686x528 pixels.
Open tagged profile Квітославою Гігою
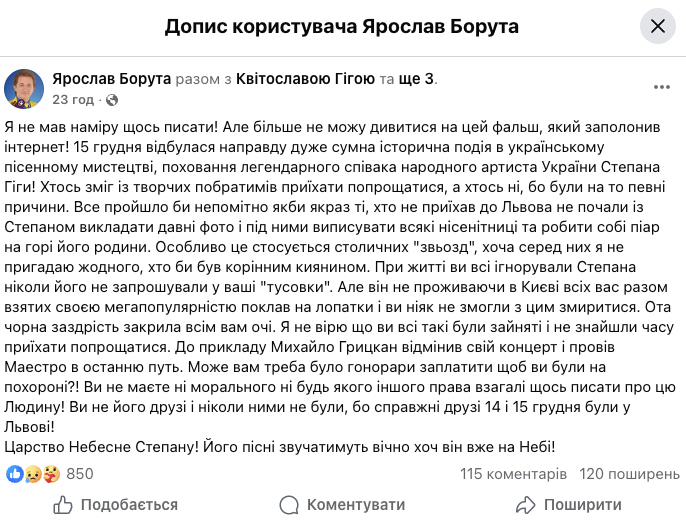point(306,78)
